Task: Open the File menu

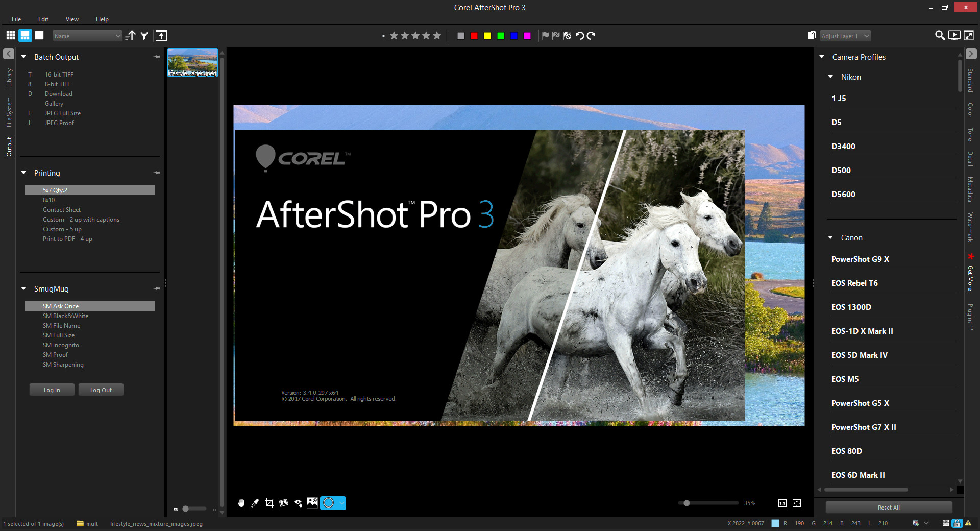Action: (16, 19)
